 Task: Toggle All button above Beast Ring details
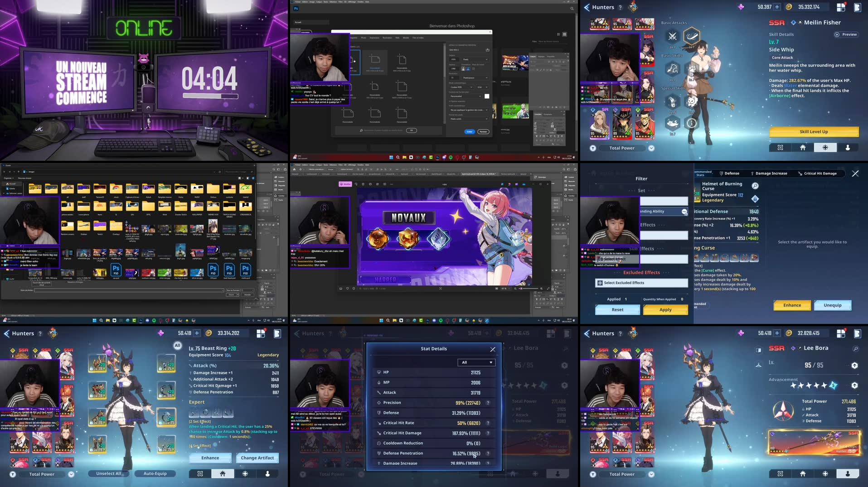click(x=177, y=346)
